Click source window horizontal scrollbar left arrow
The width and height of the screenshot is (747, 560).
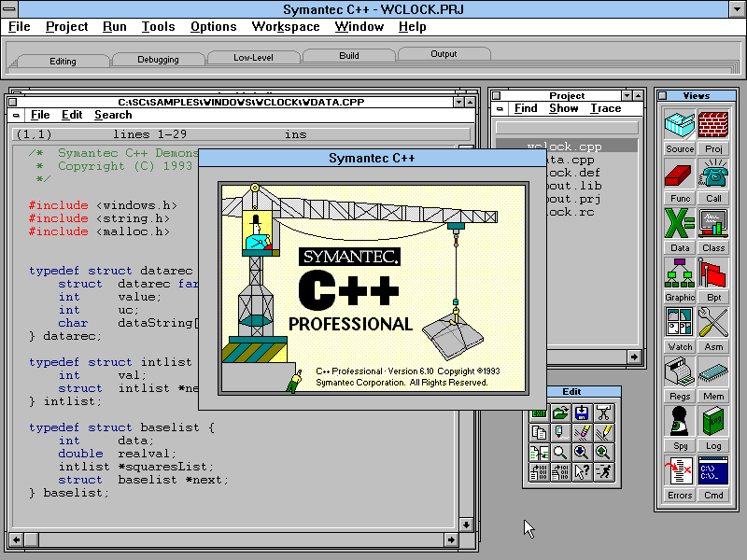point(16,539)
